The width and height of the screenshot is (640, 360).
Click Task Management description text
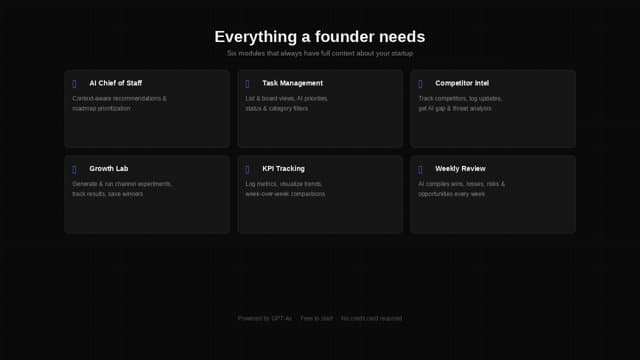pos(287,104)
